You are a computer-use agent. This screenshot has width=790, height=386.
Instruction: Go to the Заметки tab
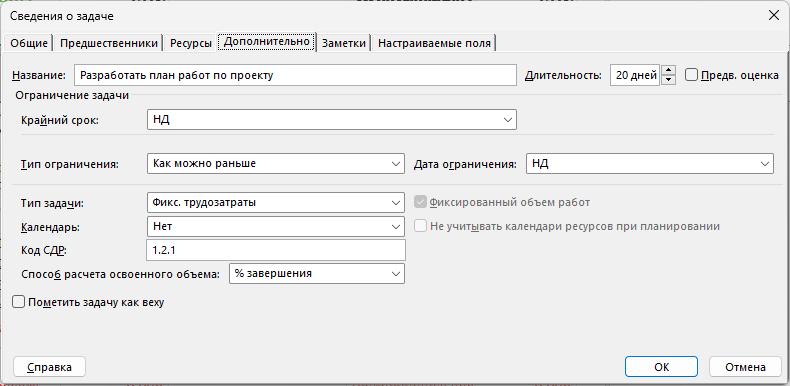click(x=344, y=43)
